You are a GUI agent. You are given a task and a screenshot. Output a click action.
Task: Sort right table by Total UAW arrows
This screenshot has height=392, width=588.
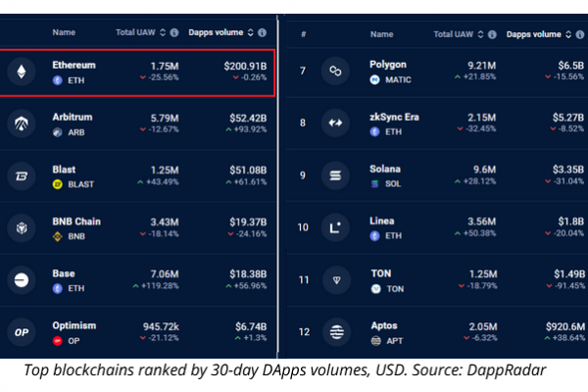tap(480, 34)
